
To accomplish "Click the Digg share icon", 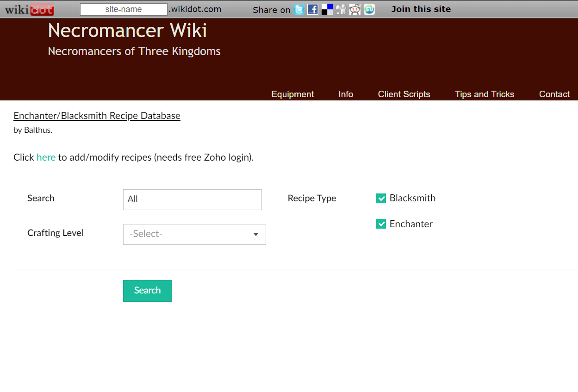I will [341, 9].
